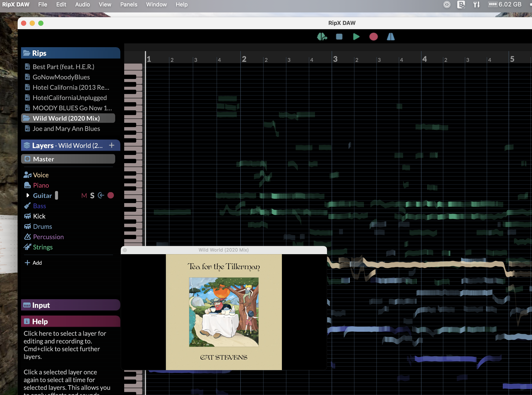The height and width of the screenshot is (395, 532).
Task: Select the Kick layer drum icon
Action: pyautogui.click(x=28, y=216)
